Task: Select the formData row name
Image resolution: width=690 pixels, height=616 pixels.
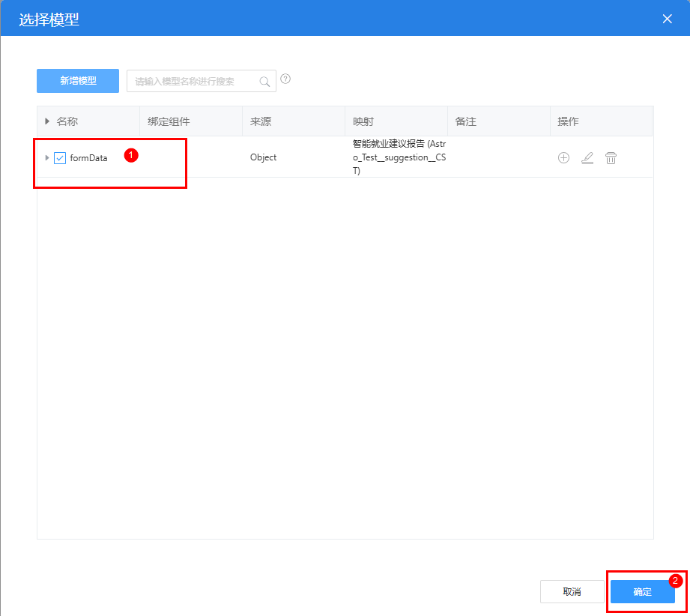Action: click(88, 157)
